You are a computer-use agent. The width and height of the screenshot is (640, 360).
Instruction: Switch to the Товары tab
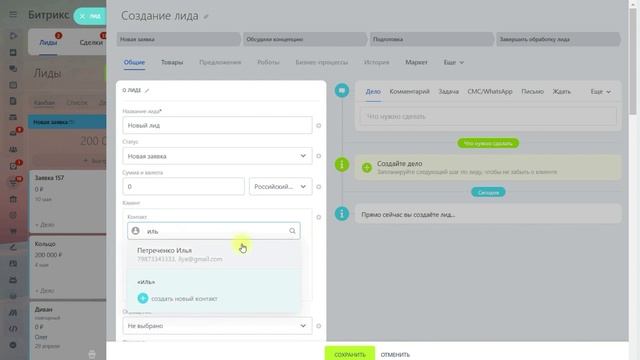click(x=172, y=62)
